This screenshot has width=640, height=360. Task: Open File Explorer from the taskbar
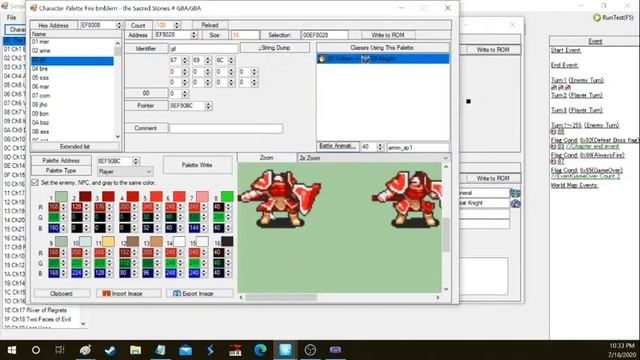click(x=136, y=350)
